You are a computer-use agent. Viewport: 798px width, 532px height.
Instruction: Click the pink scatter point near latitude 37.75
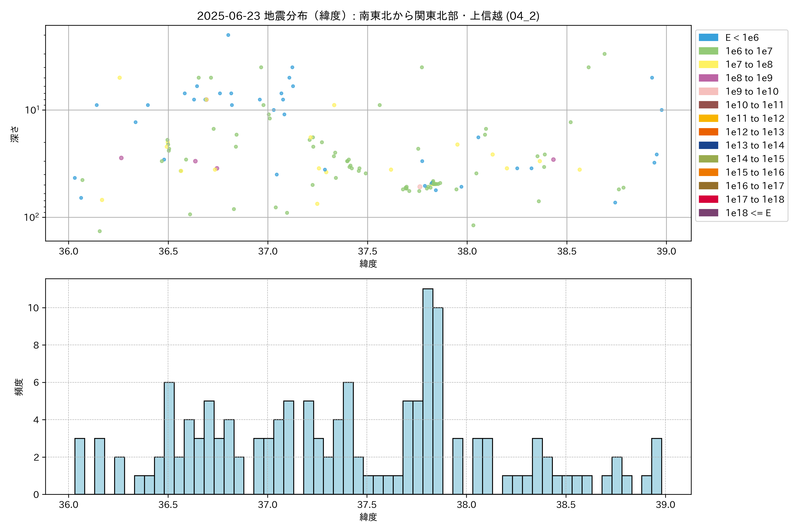pyautogui.click(x=420, y=187)
